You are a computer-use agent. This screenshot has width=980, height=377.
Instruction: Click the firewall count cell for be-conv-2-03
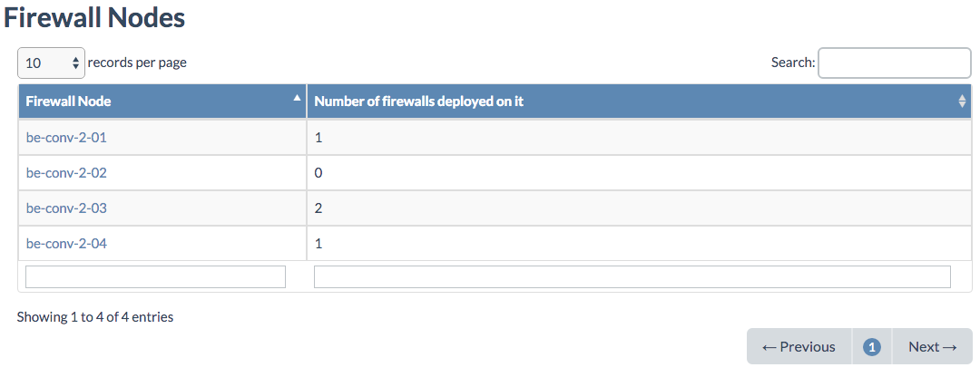[318, 208]
